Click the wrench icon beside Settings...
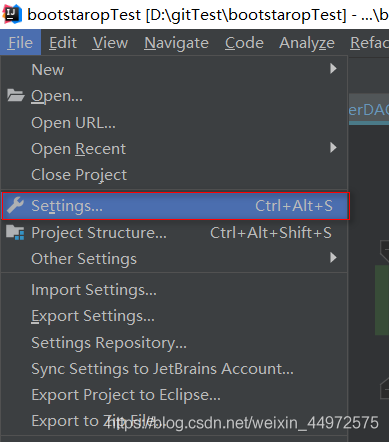Image resolution: width=389 pixels, height=442 pixels. coord(15,205)
